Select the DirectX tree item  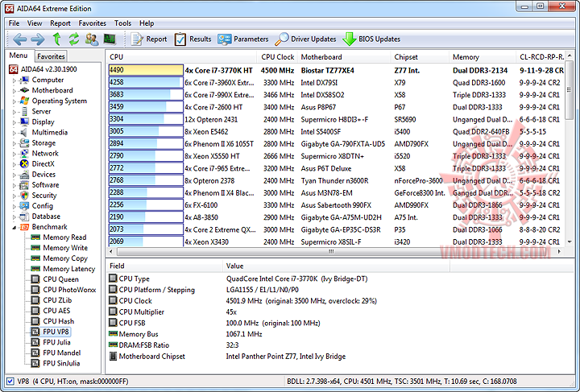[43, 163]
